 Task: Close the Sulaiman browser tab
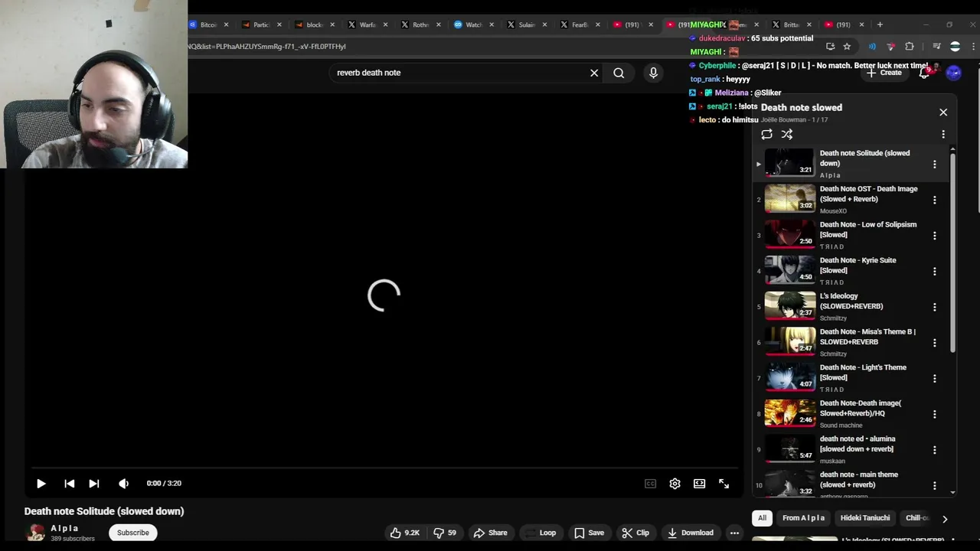pyautogui.click(x=544, y=24)
